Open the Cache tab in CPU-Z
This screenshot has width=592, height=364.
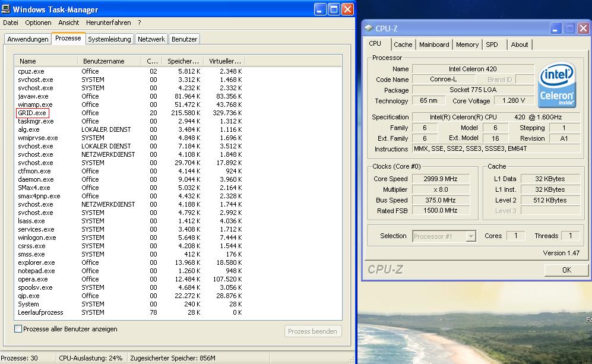403,45
